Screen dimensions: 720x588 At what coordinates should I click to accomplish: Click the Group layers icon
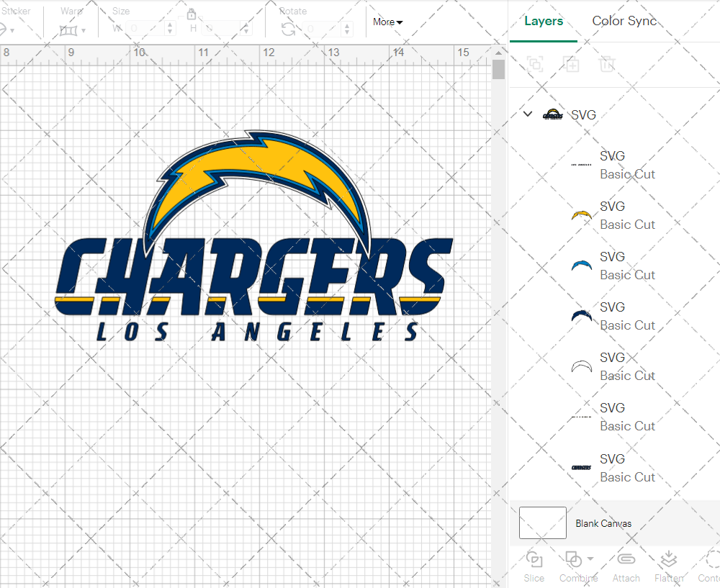click(535, 64)
